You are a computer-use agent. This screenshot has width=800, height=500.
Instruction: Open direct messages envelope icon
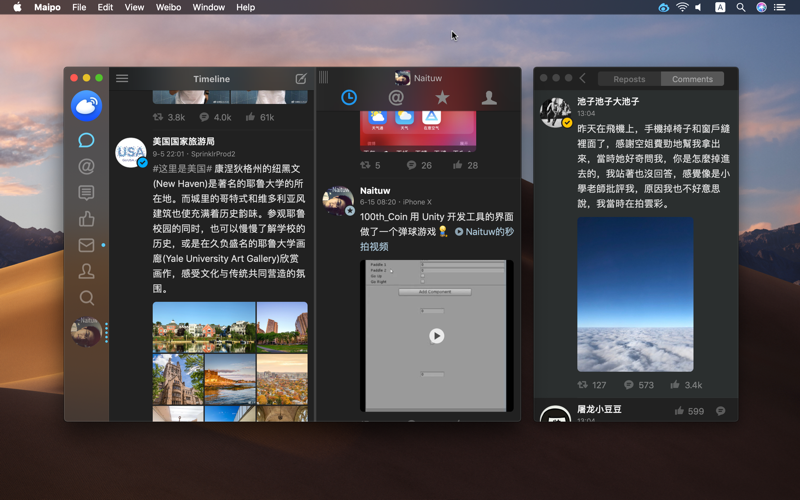[86, 245]
